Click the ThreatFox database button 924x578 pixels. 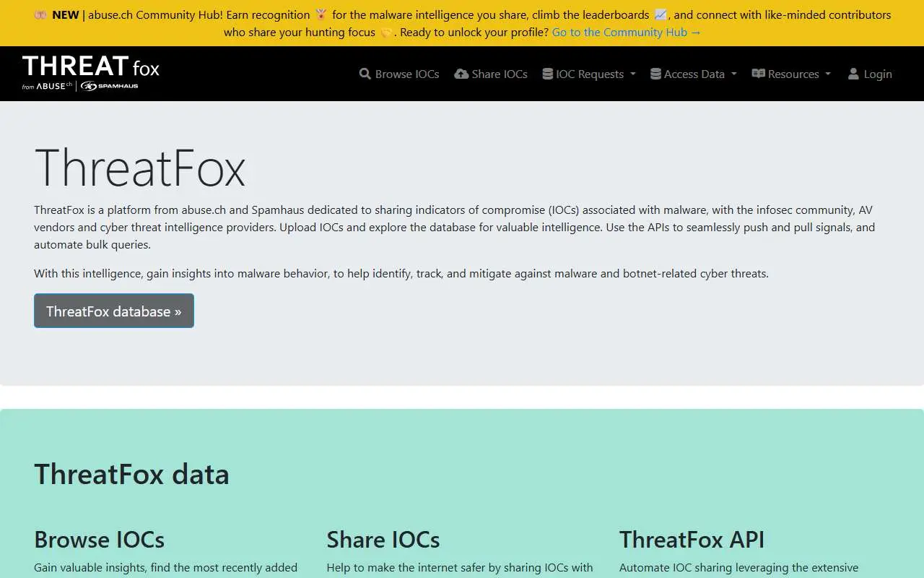[114, 311]
